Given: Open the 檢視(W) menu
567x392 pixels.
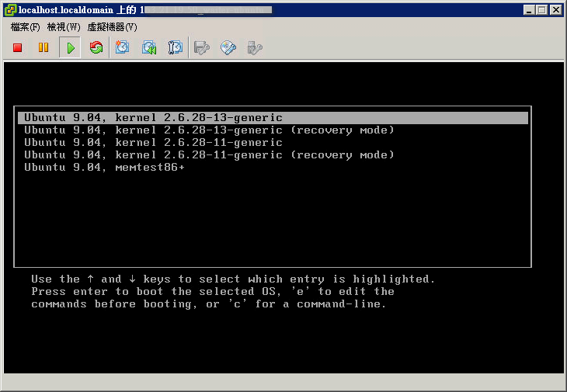Looking at the screenshot, I should click(x=64, y=27).
